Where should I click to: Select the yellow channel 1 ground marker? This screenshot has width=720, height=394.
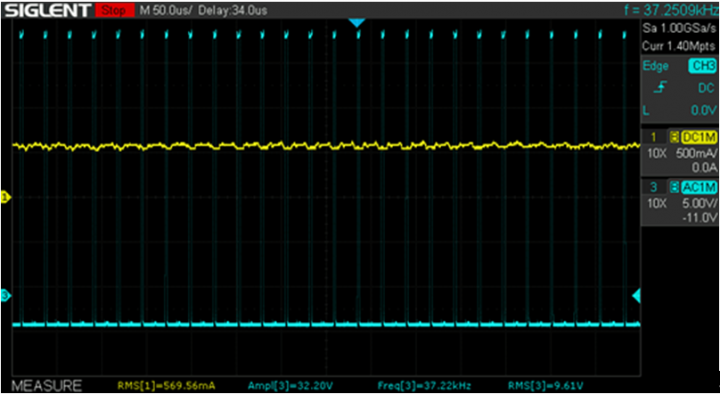click(x=5, y=197)
